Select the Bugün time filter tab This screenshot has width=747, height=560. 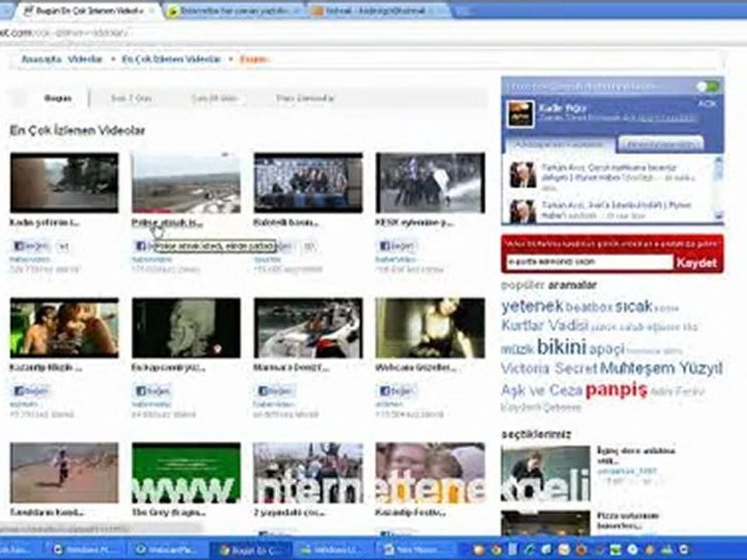click(x=58, y=98)
